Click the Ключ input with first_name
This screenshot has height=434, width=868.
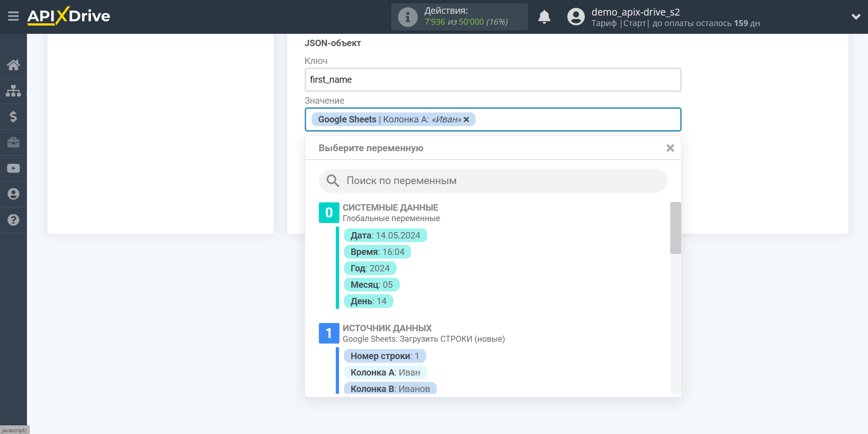point(493,80)
